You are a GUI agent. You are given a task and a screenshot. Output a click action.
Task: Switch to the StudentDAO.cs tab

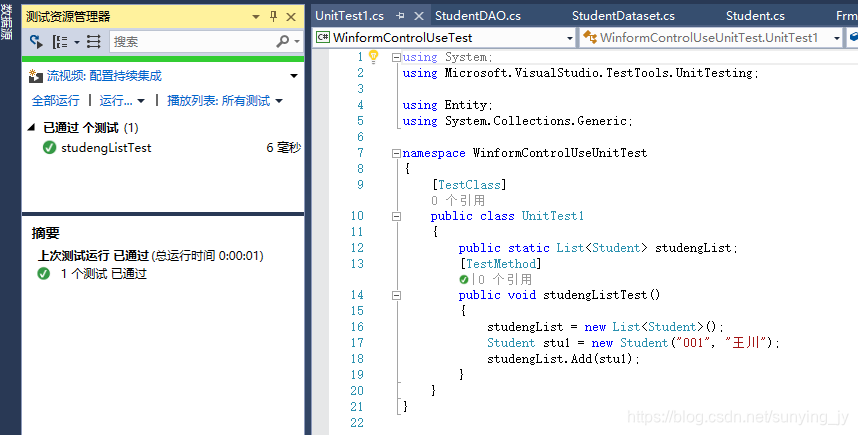478,16
